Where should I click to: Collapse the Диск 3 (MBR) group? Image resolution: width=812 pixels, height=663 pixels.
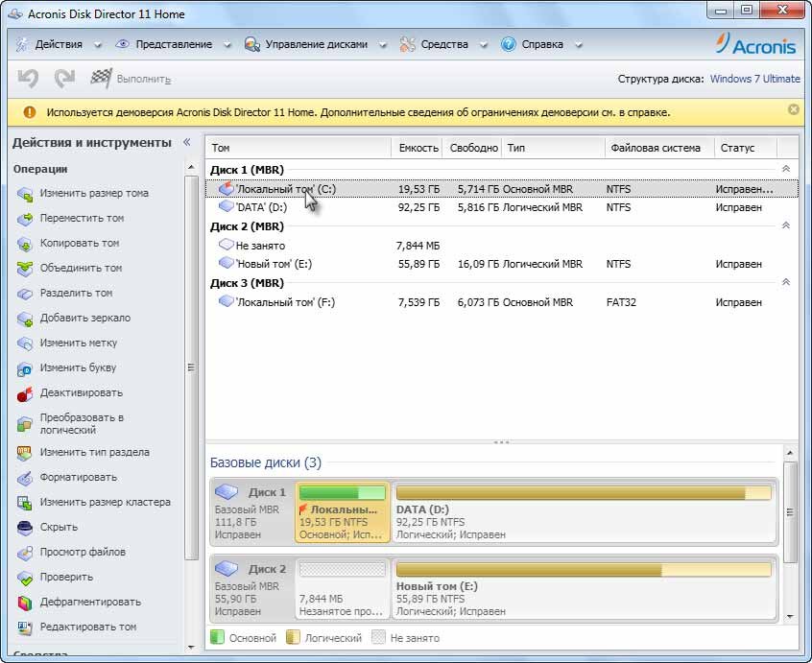pos(785,282)
